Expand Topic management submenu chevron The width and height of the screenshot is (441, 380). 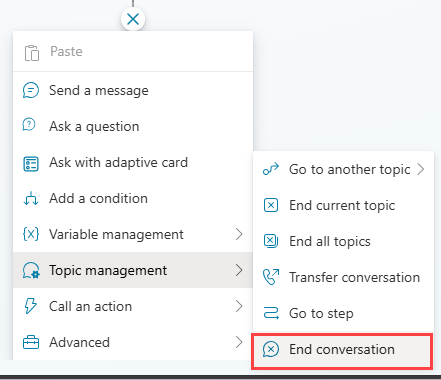[x=239, y=270]
